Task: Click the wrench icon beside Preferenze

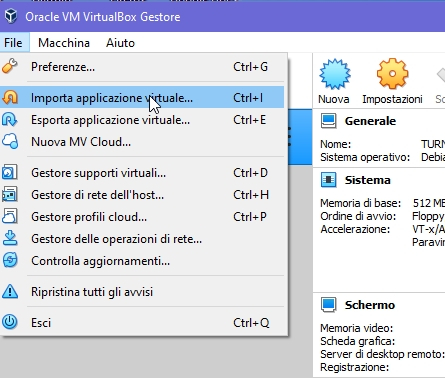Action: point(10,66)
